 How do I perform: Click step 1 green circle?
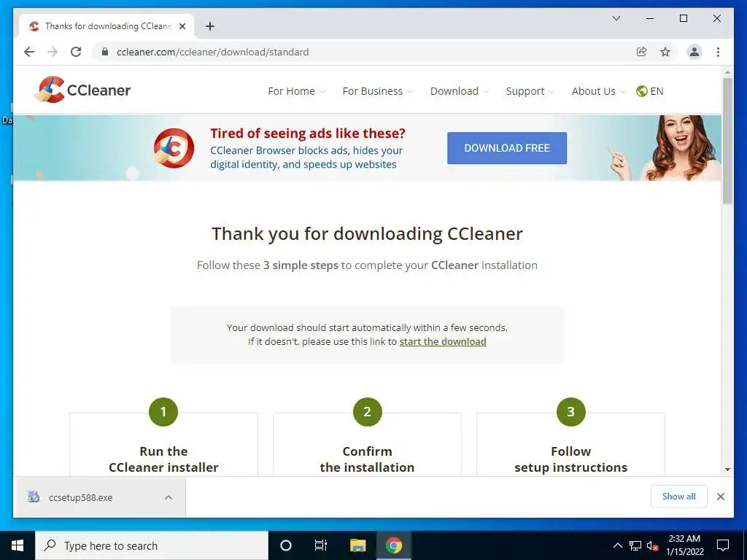(163, 412)
